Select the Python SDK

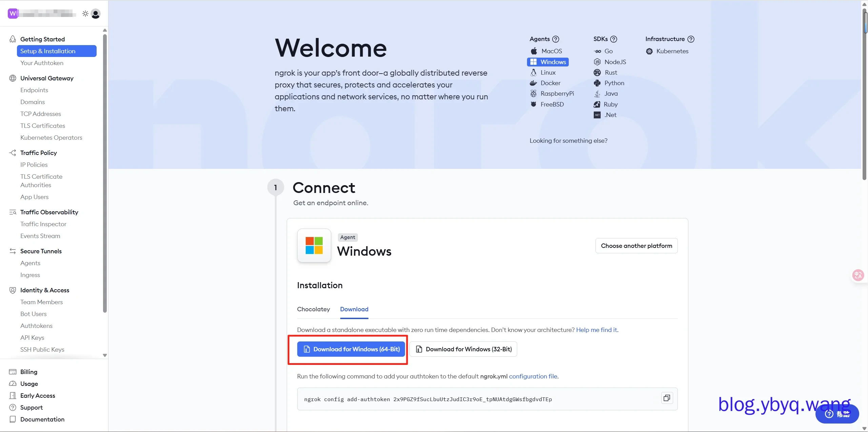click(609, 83)
